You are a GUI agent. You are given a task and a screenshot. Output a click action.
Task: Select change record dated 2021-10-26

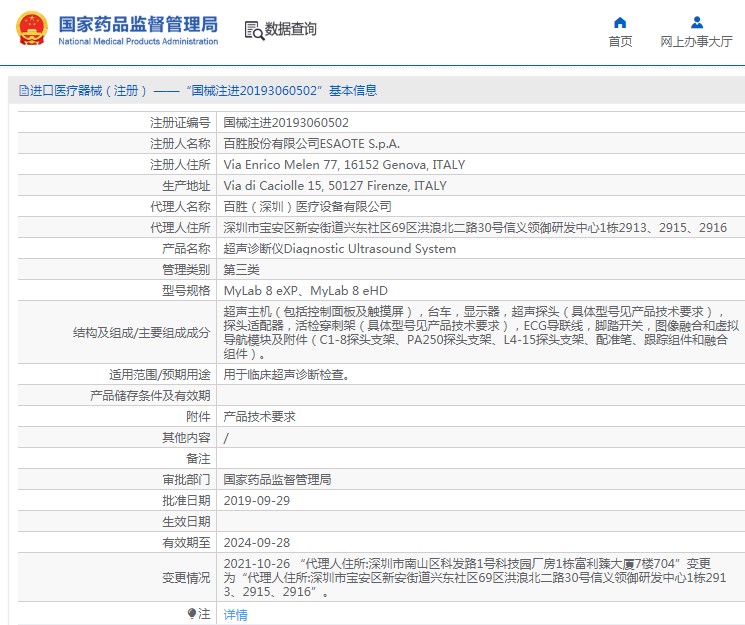point(475,577)
